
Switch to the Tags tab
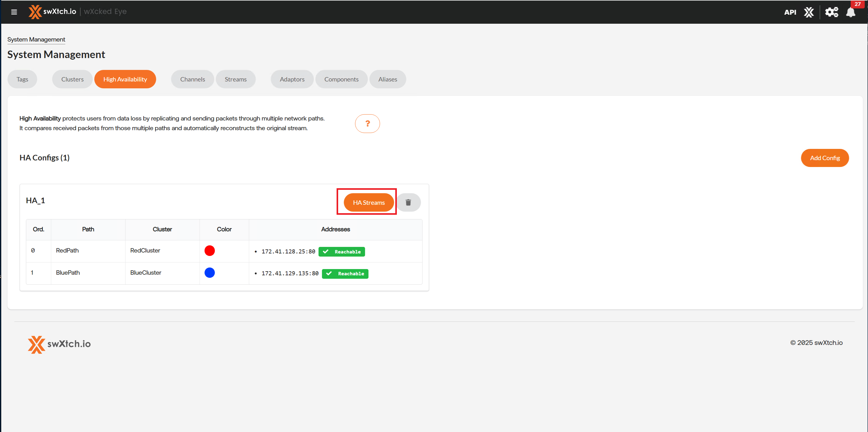coord(22,79)
